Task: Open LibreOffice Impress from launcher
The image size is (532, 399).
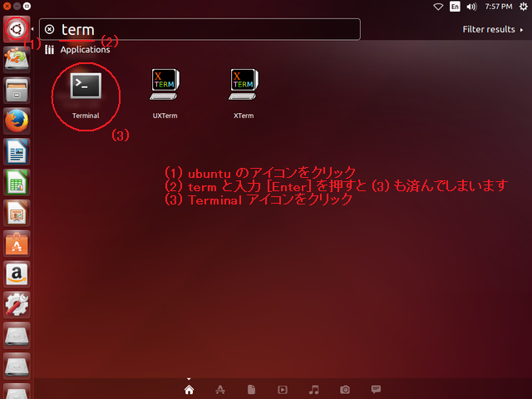Action: (17, 213)
